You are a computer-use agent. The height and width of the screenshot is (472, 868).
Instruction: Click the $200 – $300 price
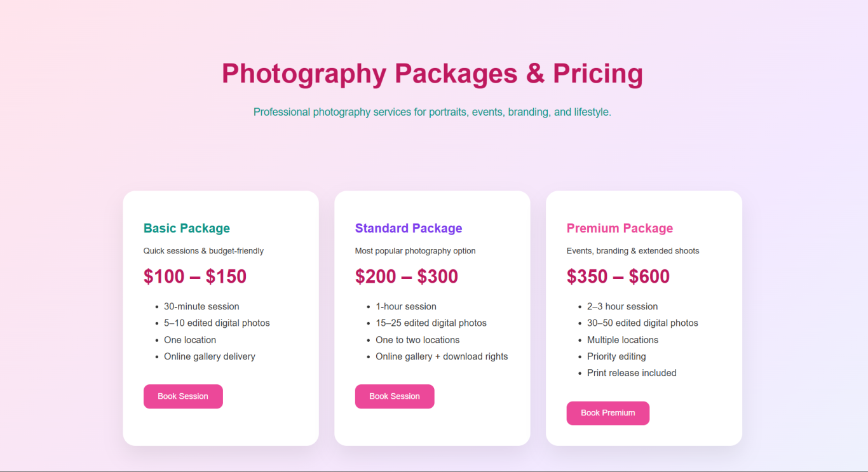pyautogui.click(x=407, y=276)
